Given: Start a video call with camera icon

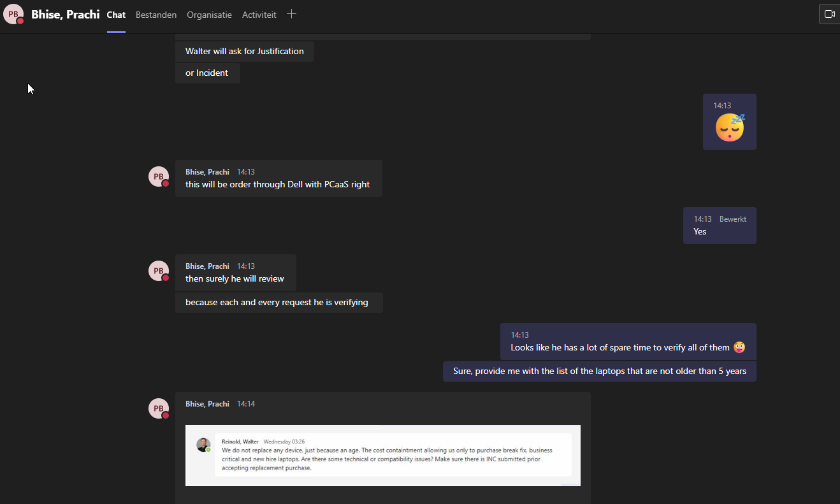Looking at the screenshot, I should point(829,14).
